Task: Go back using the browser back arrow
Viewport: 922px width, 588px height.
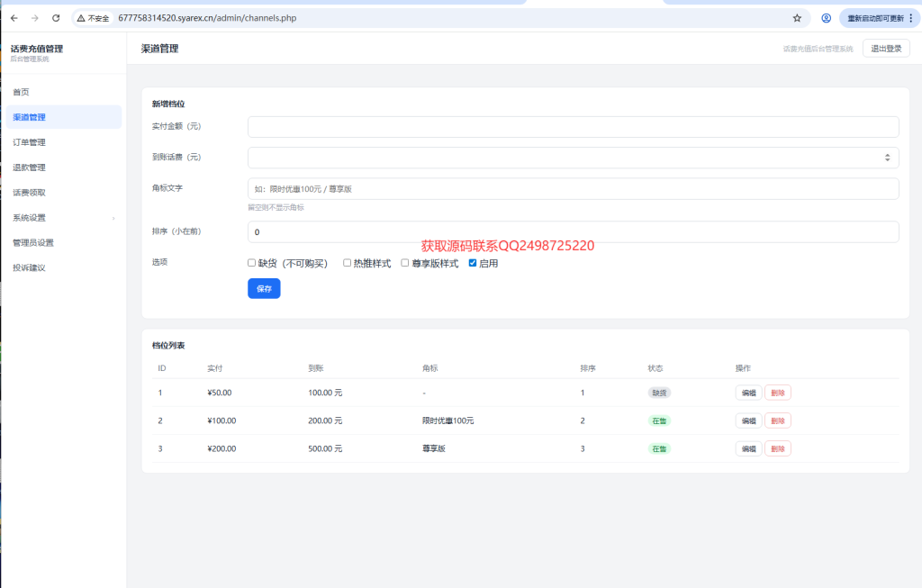Action: (14, 18)
